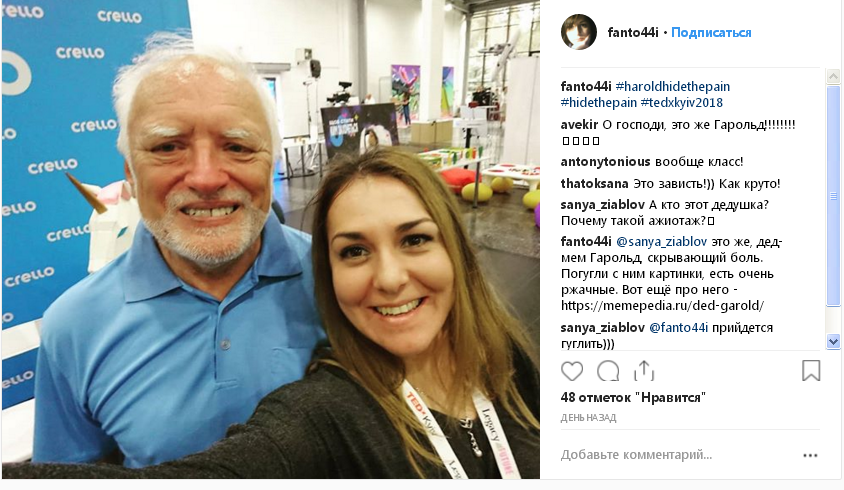844x490 pixels.
Task: View the 48 likes list
Action: [633, 398]
